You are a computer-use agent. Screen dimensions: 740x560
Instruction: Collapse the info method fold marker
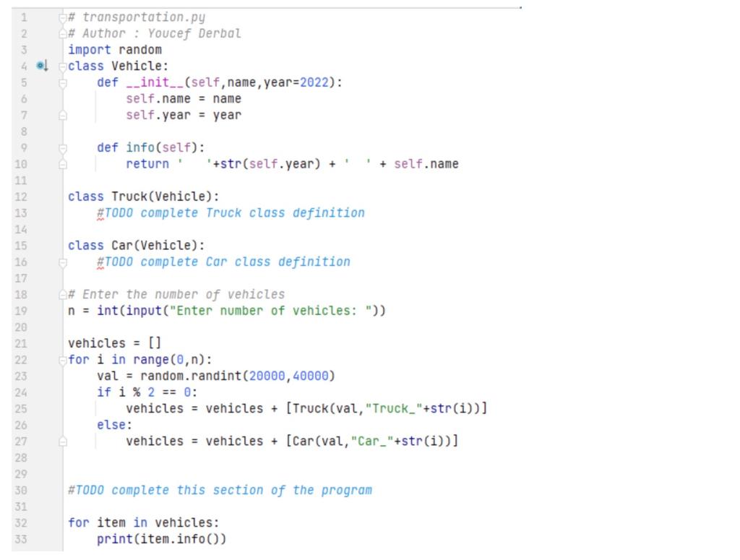pyautogui.click(x=63, y=148)
